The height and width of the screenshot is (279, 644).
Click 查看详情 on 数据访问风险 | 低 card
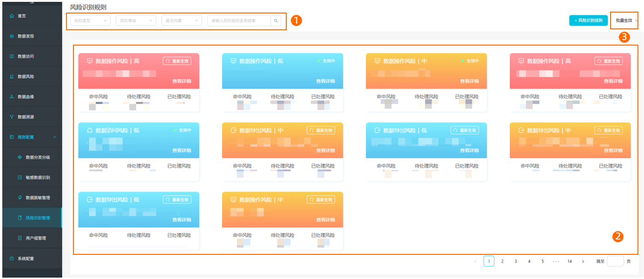click(x=182, y=150)
